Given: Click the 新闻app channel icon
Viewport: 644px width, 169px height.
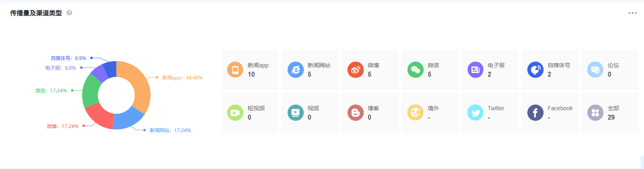Looking at the screenshot, I should coord(235,70).
